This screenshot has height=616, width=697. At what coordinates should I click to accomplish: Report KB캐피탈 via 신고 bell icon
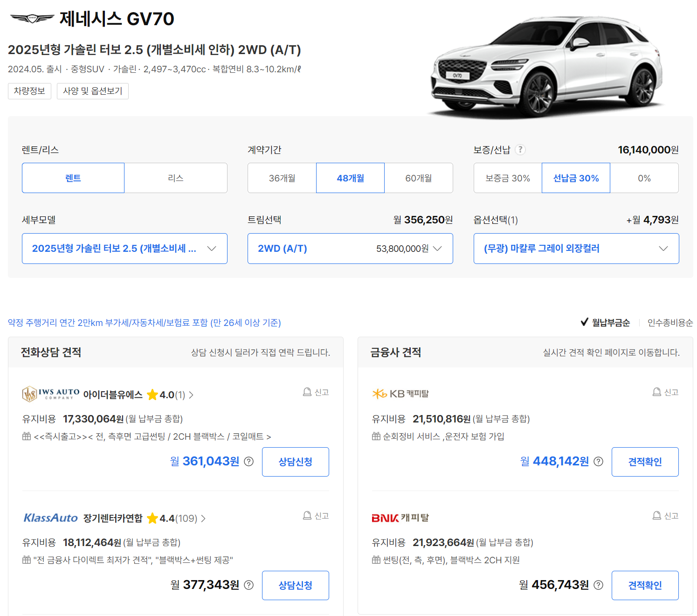pyautogui.click(x=665, y=392)
